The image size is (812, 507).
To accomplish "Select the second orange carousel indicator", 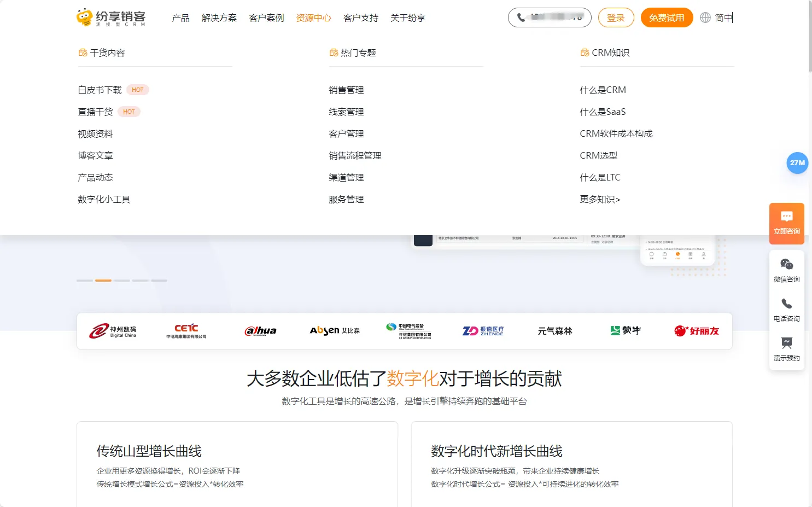I will tap(103, 281).
